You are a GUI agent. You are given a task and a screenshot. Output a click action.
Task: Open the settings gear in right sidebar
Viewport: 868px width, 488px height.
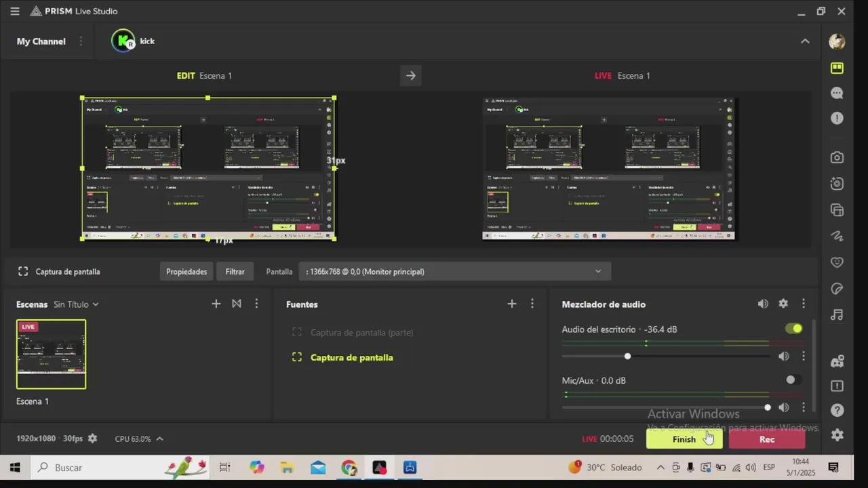[x=837, y=435]
